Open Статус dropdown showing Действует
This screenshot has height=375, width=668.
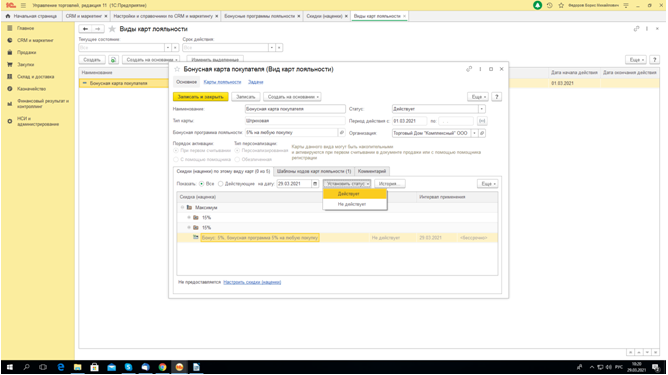(x=481, y=109)
